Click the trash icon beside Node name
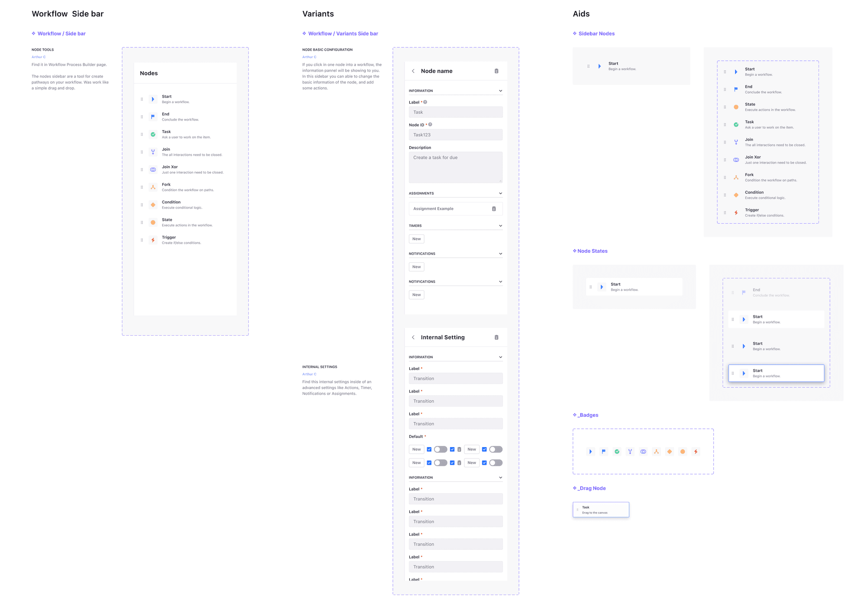The height and width of the screenshot is (608, 868). pyautogui.click(x=496, y=71)
